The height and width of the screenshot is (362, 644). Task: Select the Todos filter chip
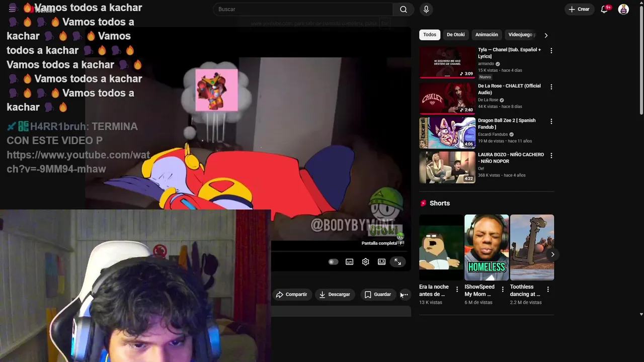click(x=430, y=35)
